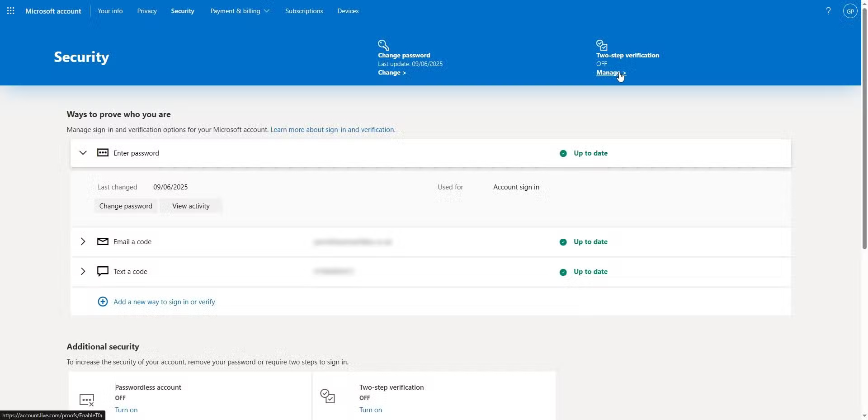This screenshot has height=420, width=868.
Task: Click the page vertical scrollbar
Action: pyautogui.click(x=864, y=136)
